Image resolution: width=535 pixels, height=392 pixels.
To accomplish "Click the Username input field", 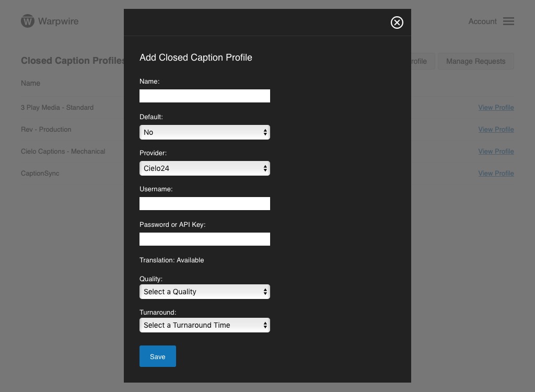I will point(205,203).
